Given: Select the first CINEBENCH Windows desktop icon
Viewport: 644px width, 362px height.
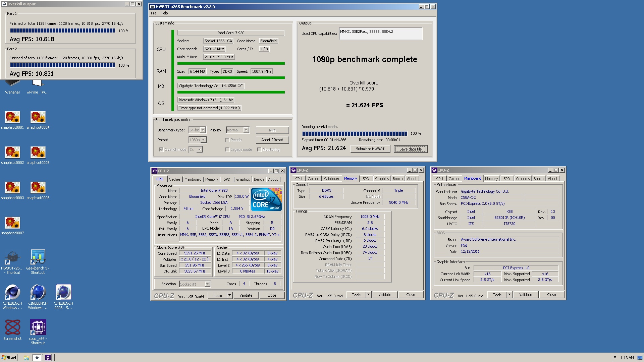Looking at the screenshot, I should 12,297.
